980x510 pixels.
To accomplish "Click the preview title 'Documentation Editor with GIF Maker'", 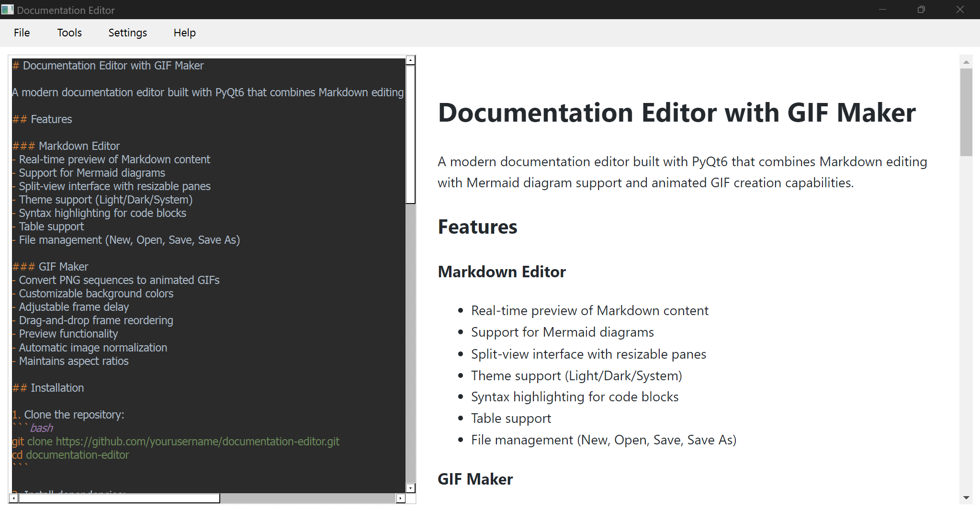I will click(677, 113).
